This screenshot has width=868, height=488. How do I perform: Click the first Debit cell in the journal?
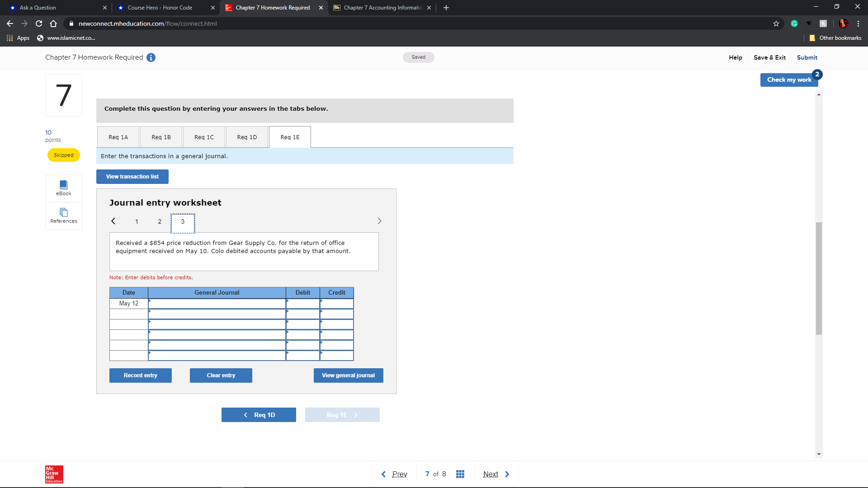pyautogui.click(x=302, y=303)
